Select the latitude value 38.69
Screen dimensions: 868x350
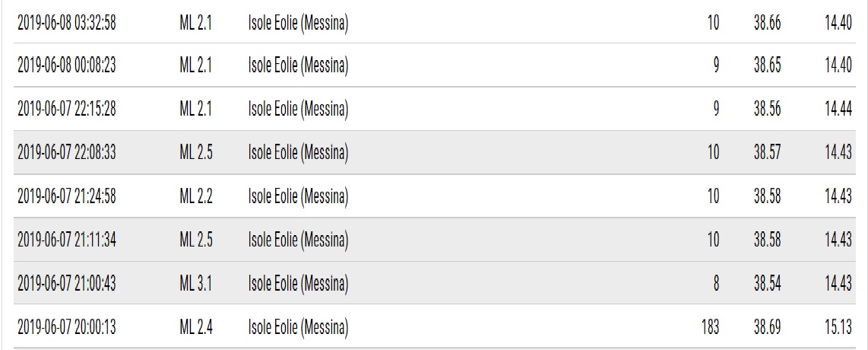[x=767, y=328]
